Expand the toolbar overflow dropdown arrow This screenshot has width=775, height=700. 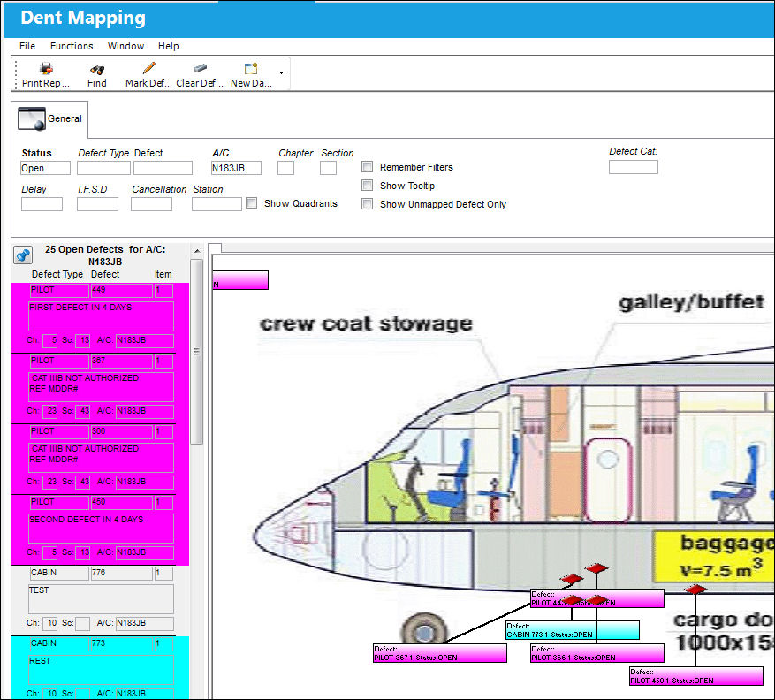tap(281, 72)
